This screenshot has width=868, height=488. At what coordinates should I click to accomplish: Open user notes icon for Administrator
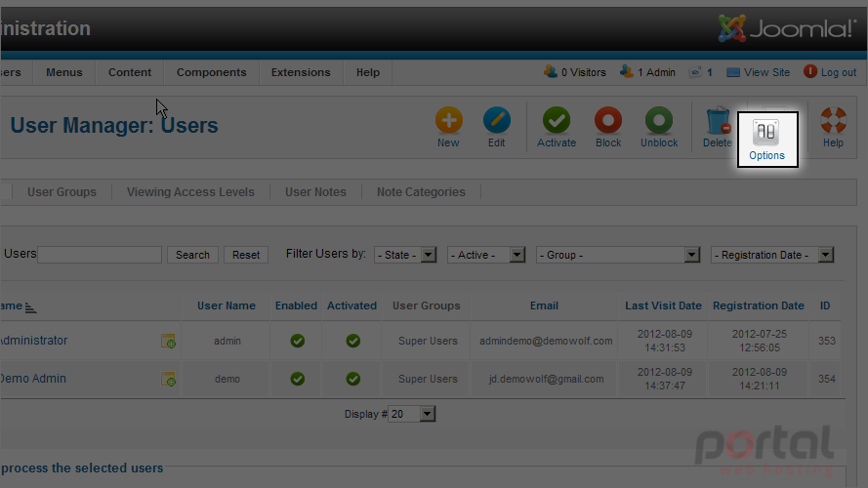tap(168, 341)
